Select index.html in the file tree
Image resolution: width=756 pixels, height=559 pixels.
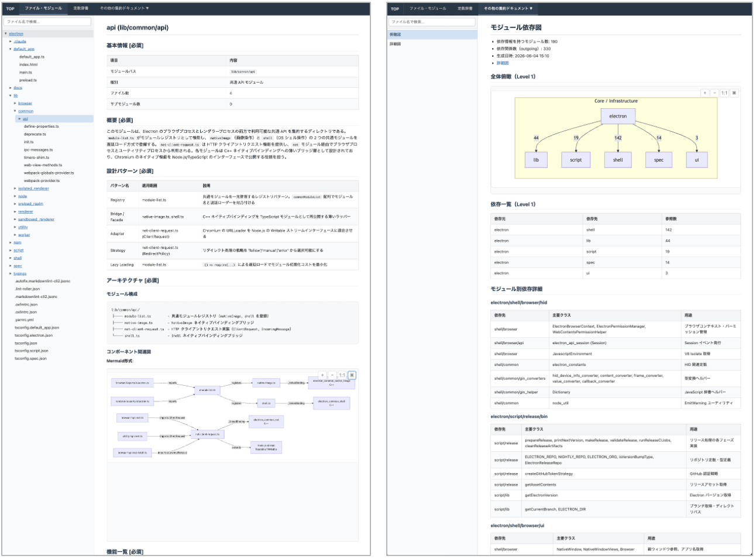(28, 65)
